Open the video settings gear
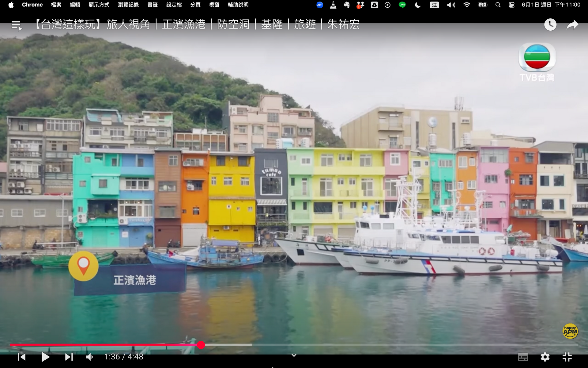 pyautogui.click(x=545, y=357)
